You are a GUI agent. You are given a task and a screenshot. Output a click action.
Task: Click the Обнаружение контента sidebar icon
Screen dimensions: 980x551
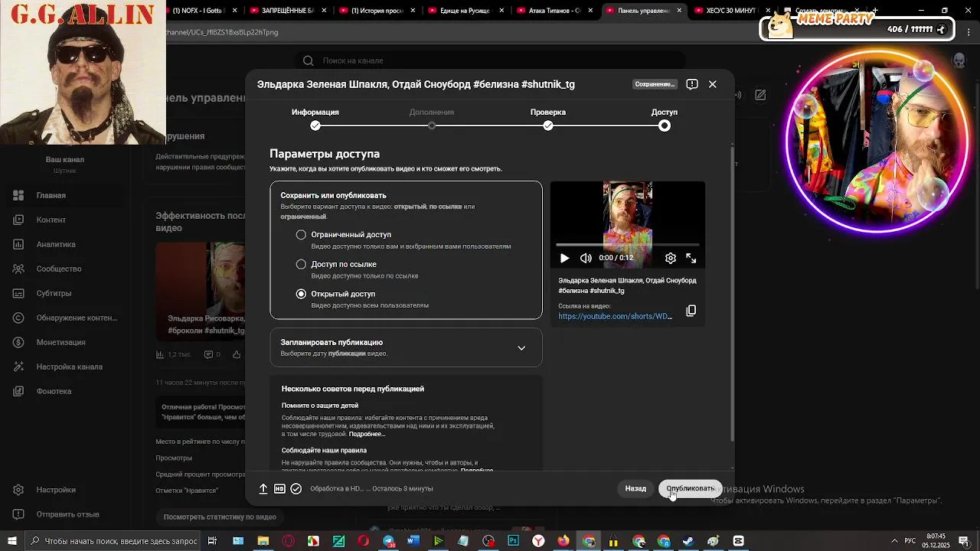tap(19, 318)
